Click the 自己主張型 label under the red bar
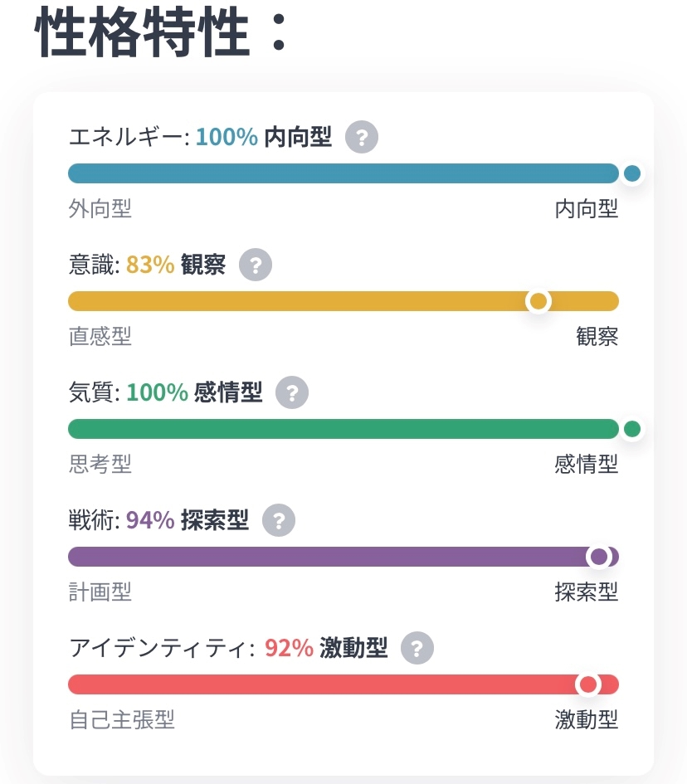 (121, 719)
